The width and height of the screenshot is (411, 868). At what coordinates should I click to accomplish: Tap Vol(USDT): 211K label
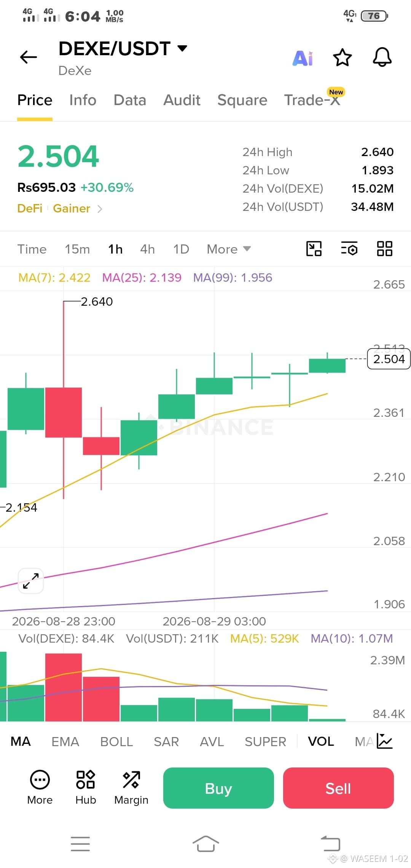[172, 638]
